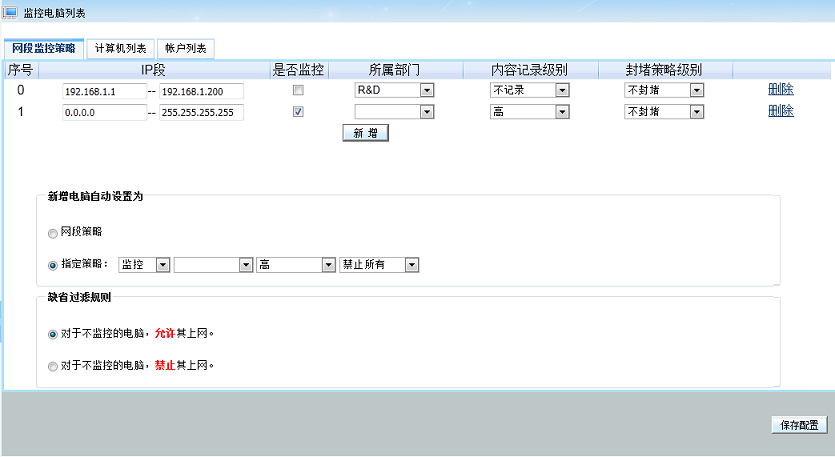Click 删除 link for row 0
The height and width of the screenshot is (457, 835).
[x=780, y=89]
